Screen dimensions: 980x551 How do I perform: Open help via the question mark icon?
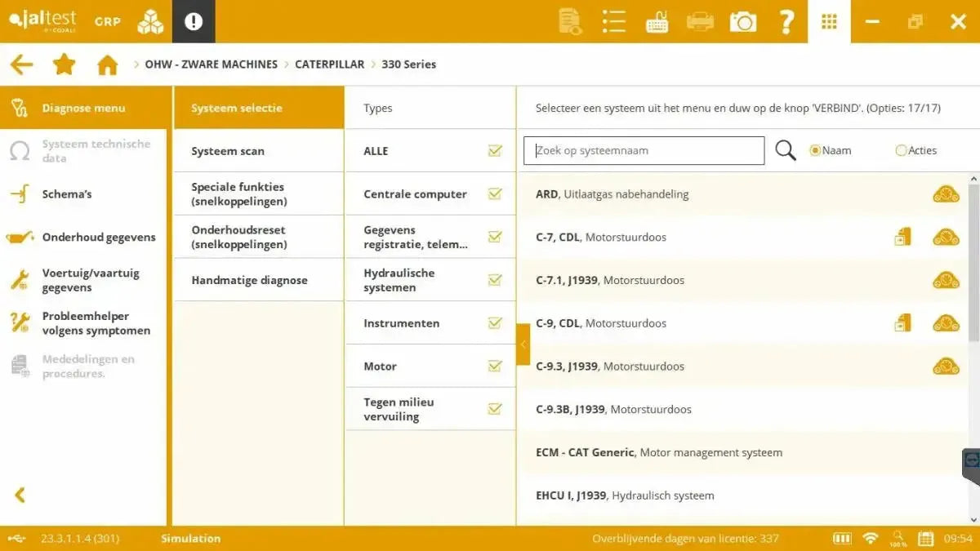pos(786,21)
